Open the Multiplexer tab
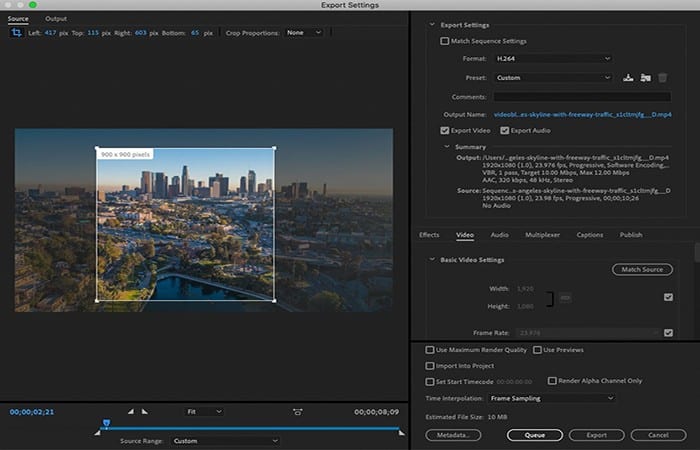This screenshot has height=450, width=700. 542,235
